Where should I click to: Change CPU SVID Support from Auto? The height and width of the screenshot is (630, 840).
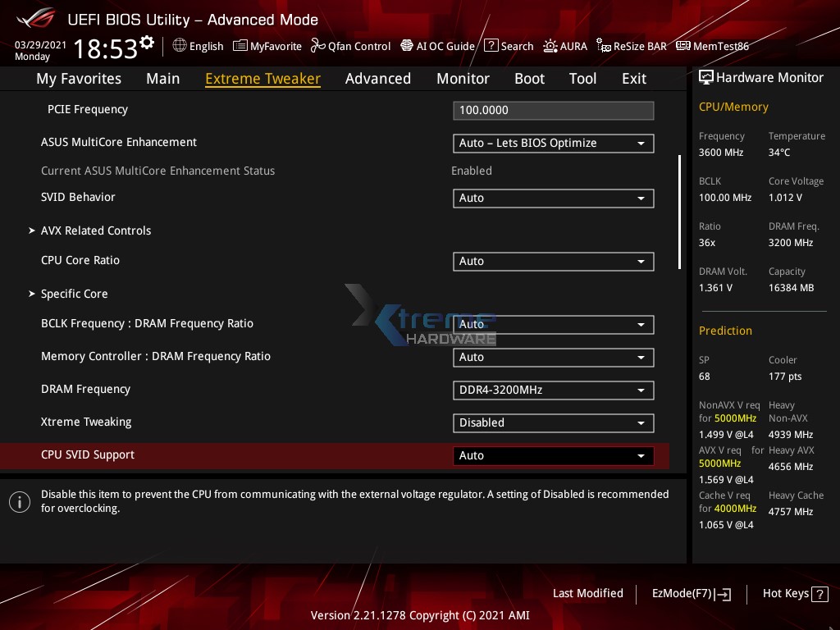(x=553, y=455)
